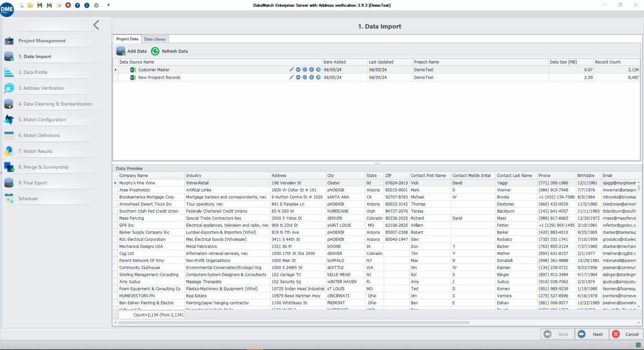Click the open folder icon in top toolbar

[x=30, y=5]
